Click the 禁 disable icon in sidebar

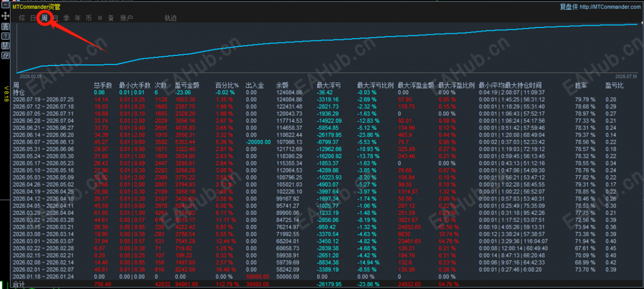[5, 46]
